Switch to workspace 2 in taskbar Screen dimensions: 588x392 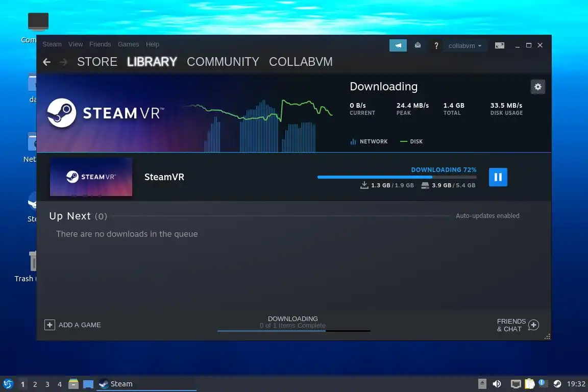click(x=35, y=384)
